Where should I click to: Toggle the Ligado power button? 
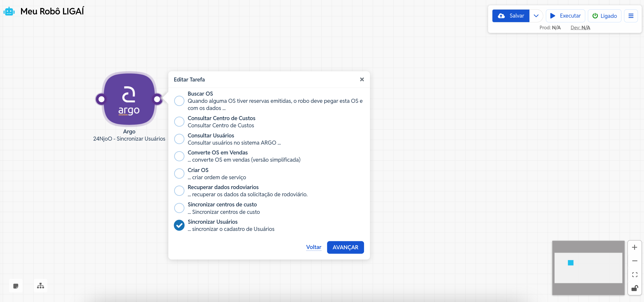(x=604, y=16)
